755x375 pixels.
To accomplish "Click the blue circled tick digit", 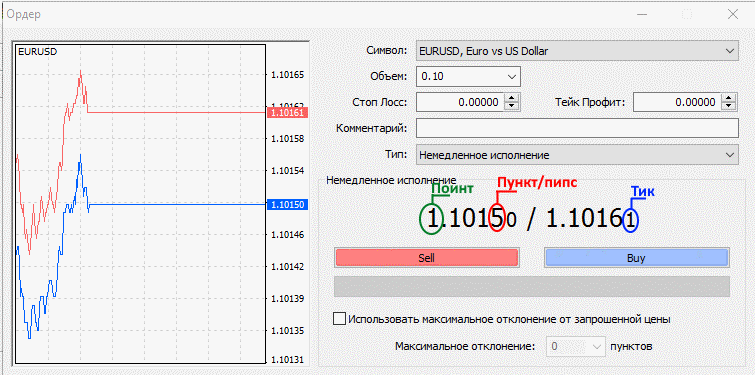I will (630, 221).
